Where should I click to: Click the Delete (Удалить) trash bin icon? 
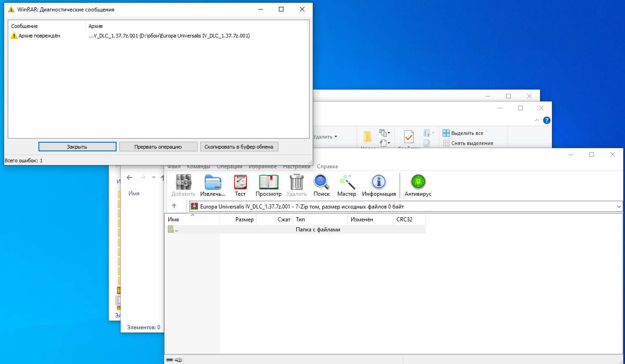[x=297, y=182]
